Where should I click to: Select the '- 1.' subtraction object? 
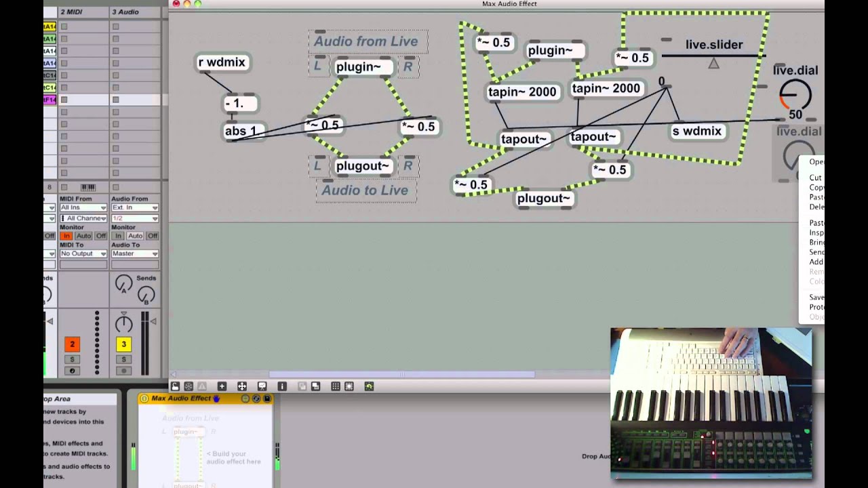point(239,104)
